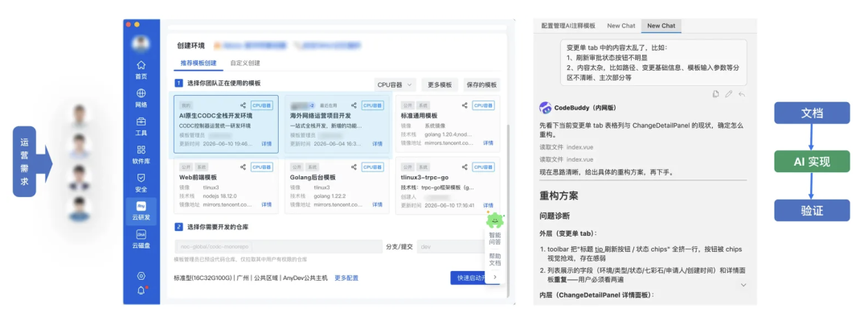View 详情 of Golang后台模板 card

click(377, 204)
